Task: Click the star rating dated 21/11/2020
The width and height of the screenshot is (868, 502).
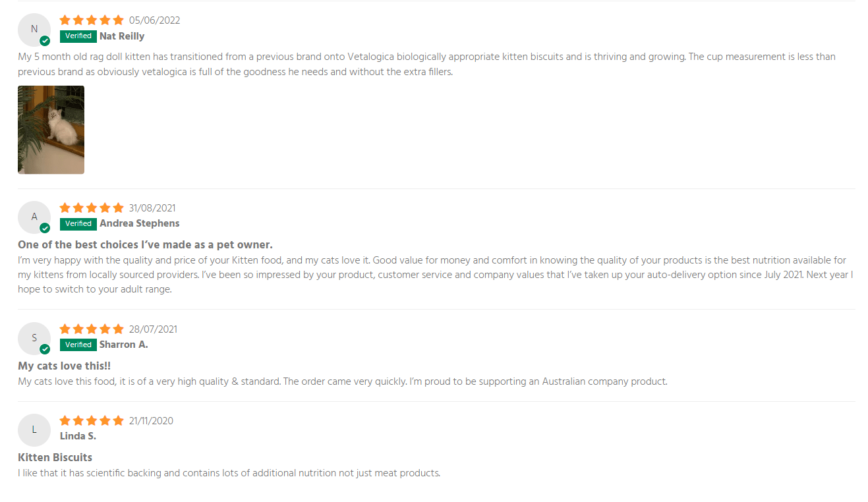Action: pos(92,421)
